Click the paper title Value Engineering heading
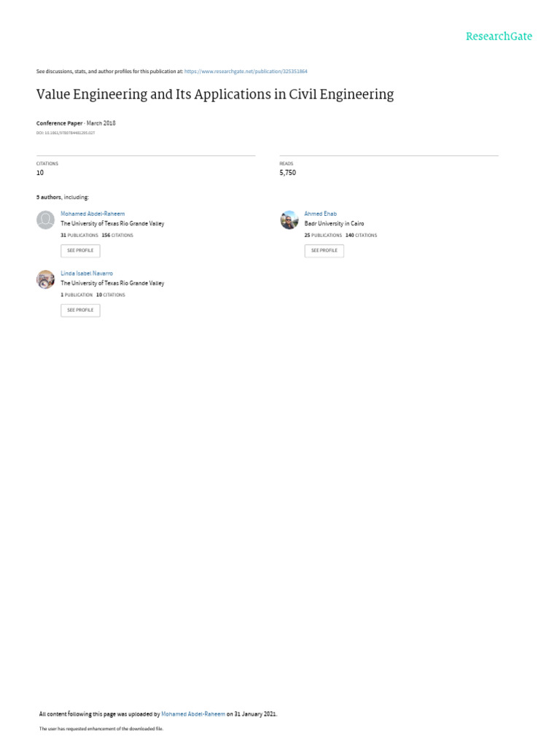This screenshot has width=560, height=747. (215, 94)
